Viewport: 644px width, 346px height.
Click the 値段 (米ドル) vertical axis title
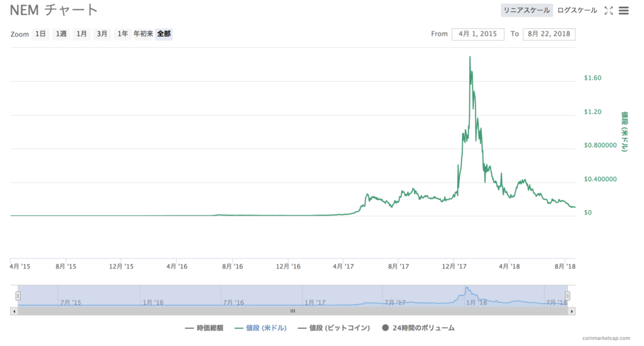tap(625, 131)
